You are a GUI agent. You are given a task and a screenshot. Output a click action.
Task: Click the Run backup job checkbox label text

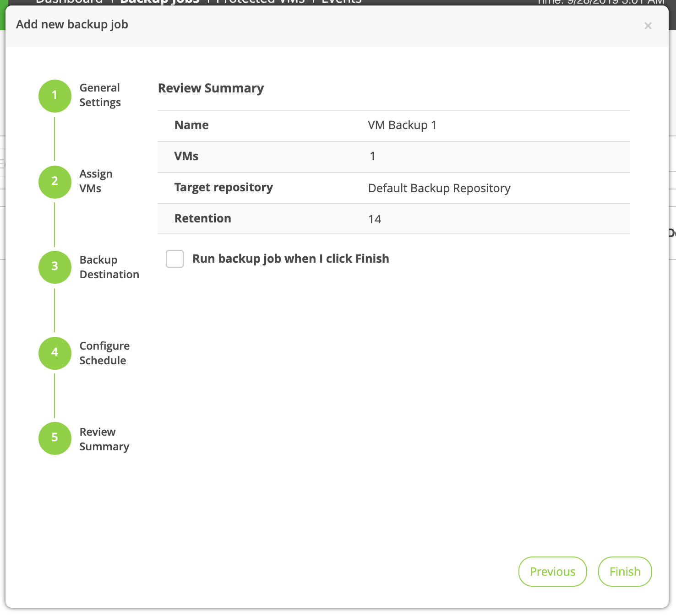[x=291, y=259]
